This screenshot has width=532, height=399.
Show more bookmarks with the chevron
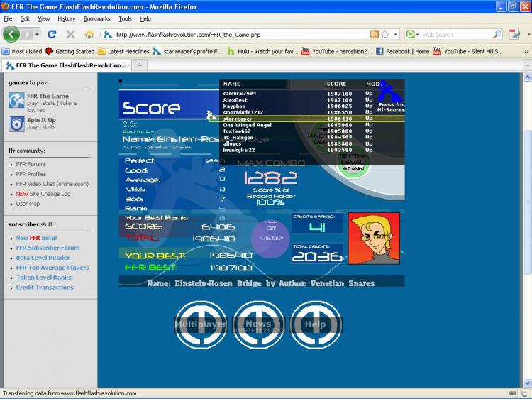526,51
